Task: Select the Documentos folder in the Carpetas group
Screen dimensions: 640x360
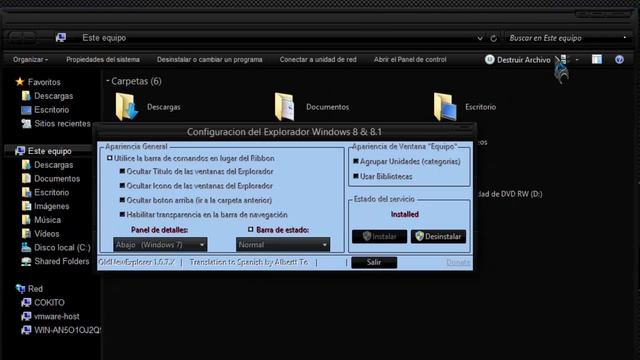Action: pyautogui.click(x=312, y=107)
